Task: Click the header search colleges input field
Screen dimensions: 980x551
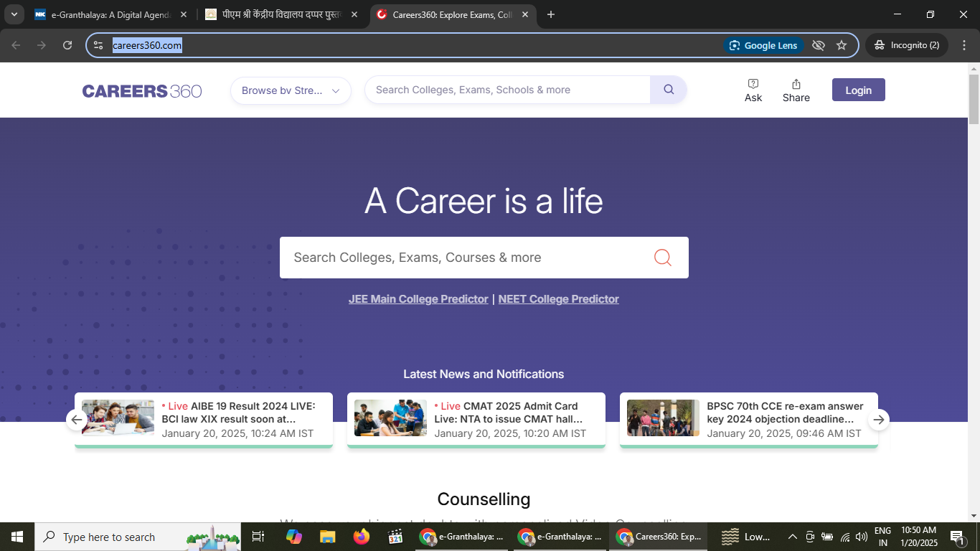Action: pos(507,90)
